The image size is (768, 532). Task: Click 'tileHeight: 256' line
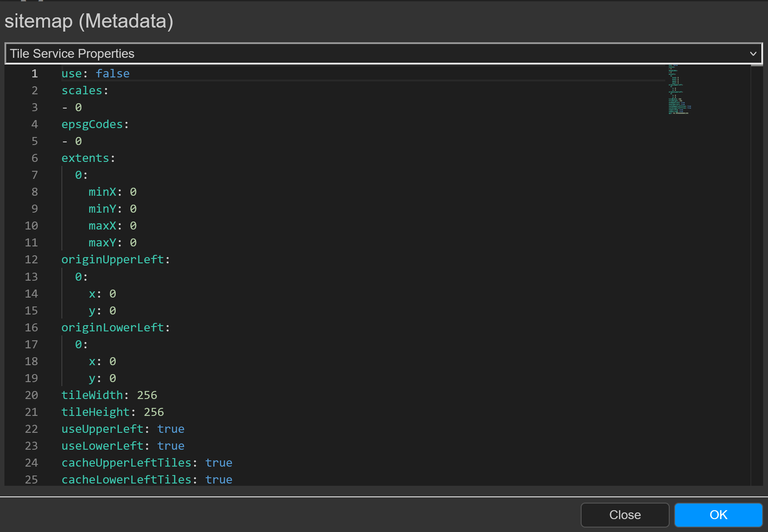tap(113, 412)
